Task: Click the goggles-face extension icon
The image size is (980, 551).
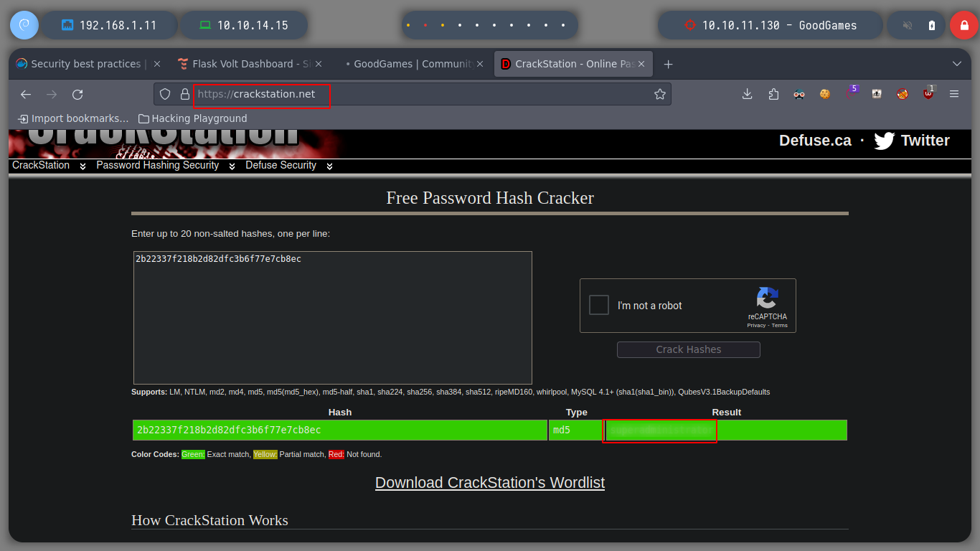Action: [799, 94]
